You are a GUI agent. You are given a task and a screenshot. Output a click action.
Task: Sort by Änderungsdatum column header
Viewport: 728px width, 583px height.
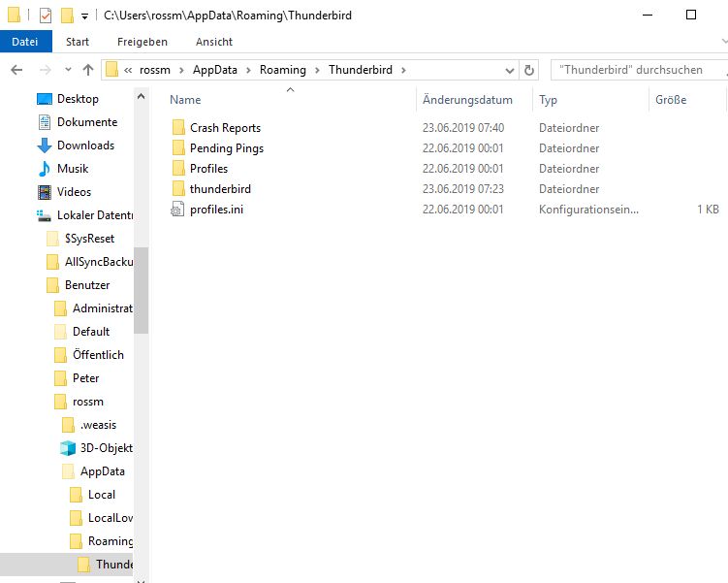467,100
